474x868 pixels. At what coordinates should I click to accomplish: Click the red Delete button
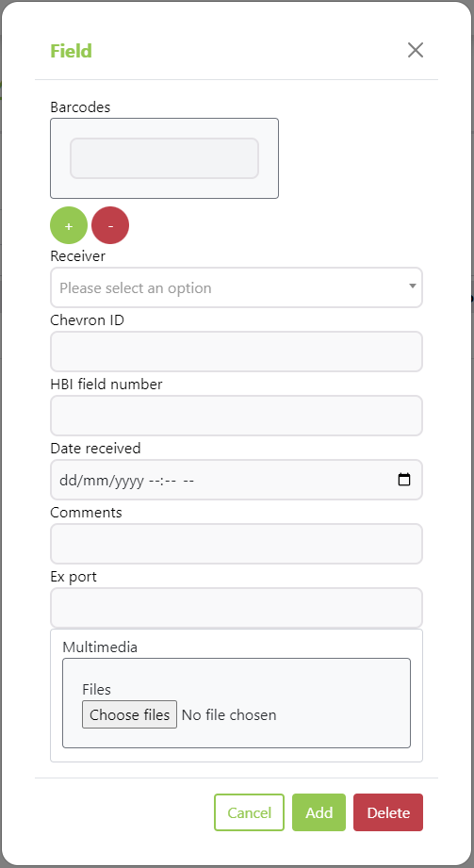click(388, 812)
